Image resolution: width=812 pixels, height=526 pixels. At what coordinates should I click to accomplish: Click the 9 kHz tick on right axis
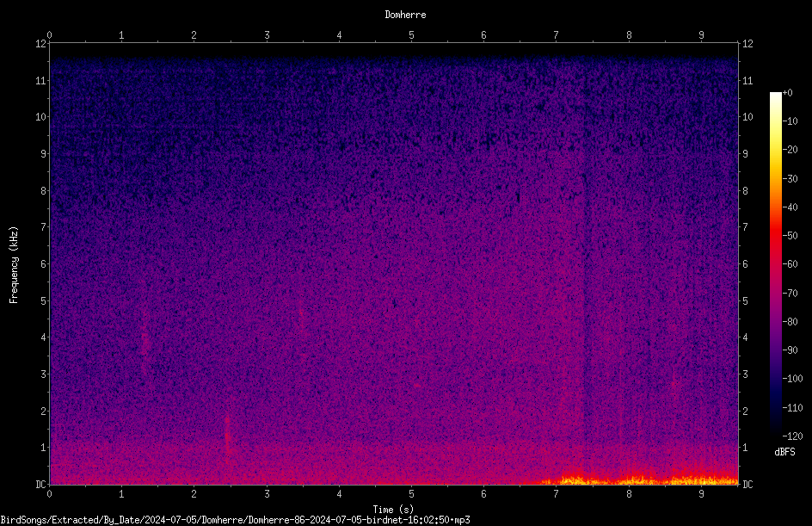(745, 154)
